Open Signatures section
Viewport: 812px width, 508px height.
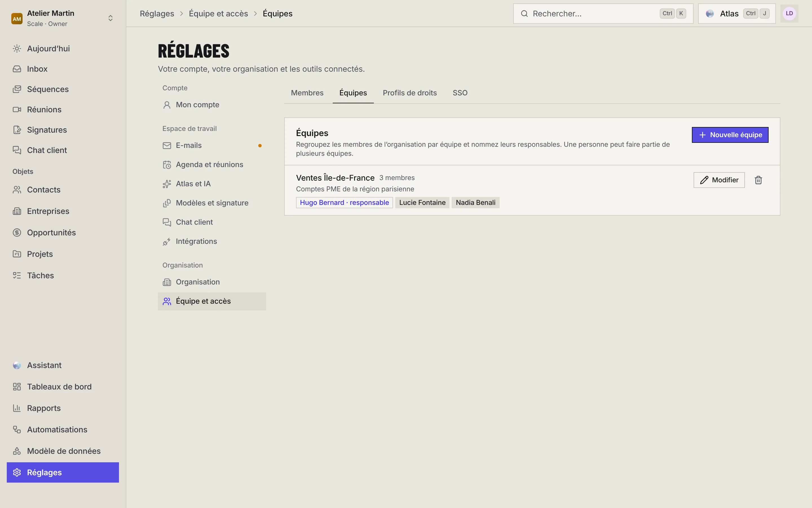pos(63,130)
